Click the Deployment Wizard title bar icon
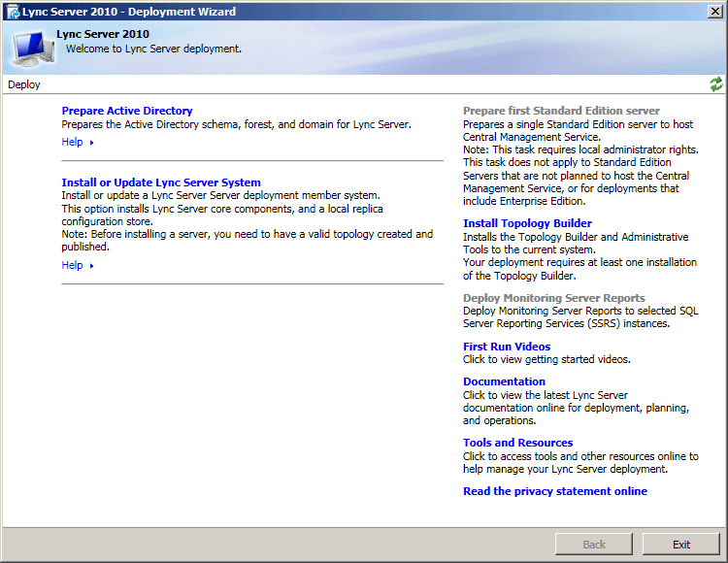This screenshot has height=563, width=728. point(14,12)
